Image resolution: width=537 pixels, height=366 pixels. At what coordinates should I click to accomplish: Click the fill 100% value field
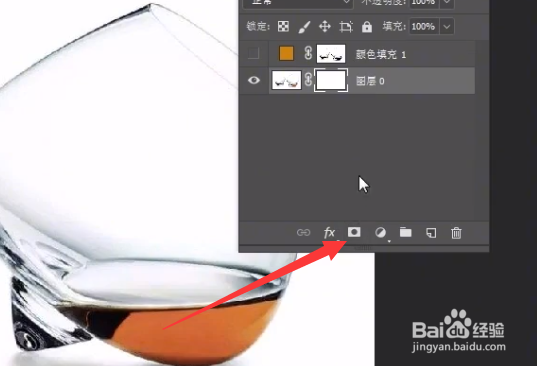click(x=424, y=26)
